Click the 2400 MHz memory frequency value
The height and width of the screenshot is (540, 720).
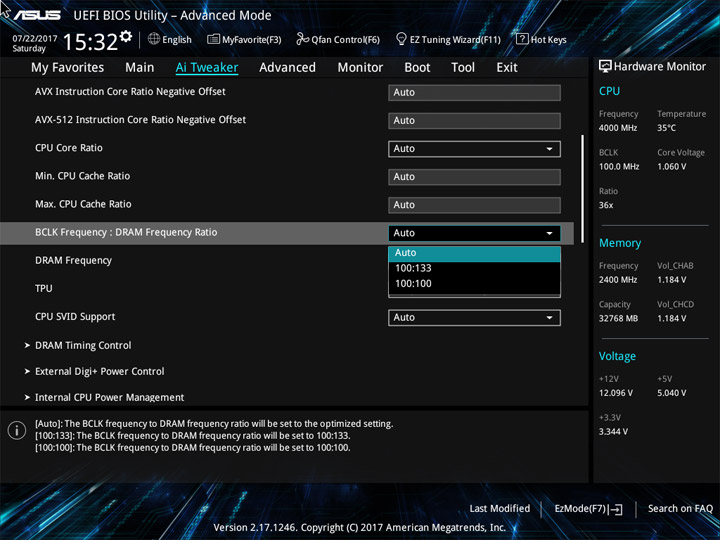[x=618, y=280]
